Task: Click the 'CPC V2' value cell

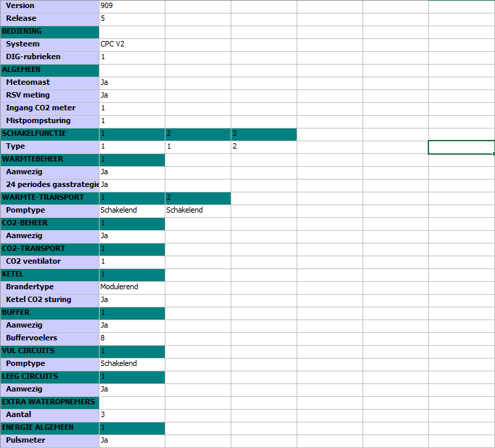Action: click(x=131, y=44)
